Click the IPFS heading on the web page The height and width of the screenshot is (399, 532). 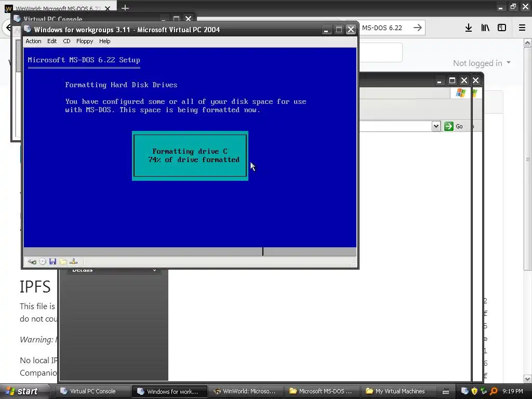pyautogui.click(x=35, y=287)
